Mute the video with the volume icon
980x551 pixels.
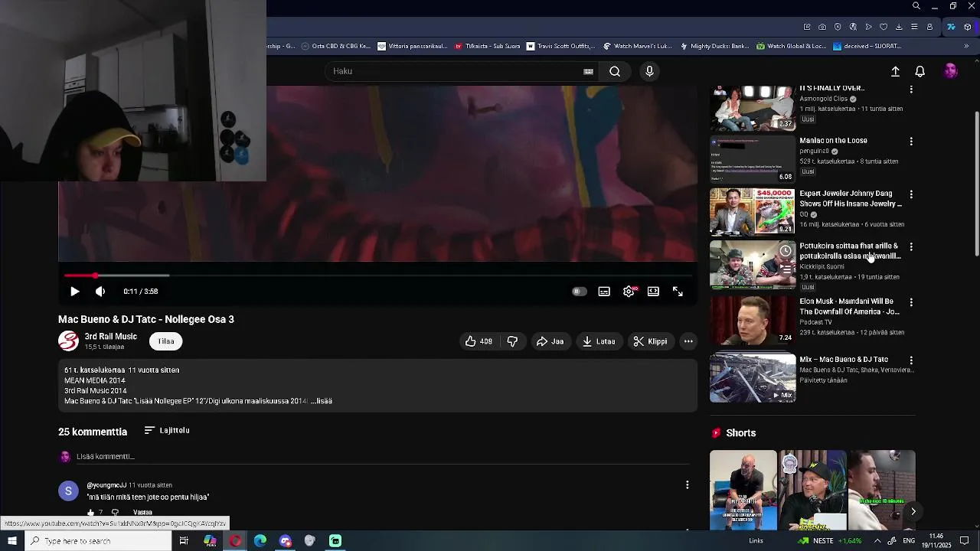click(100, 292)
